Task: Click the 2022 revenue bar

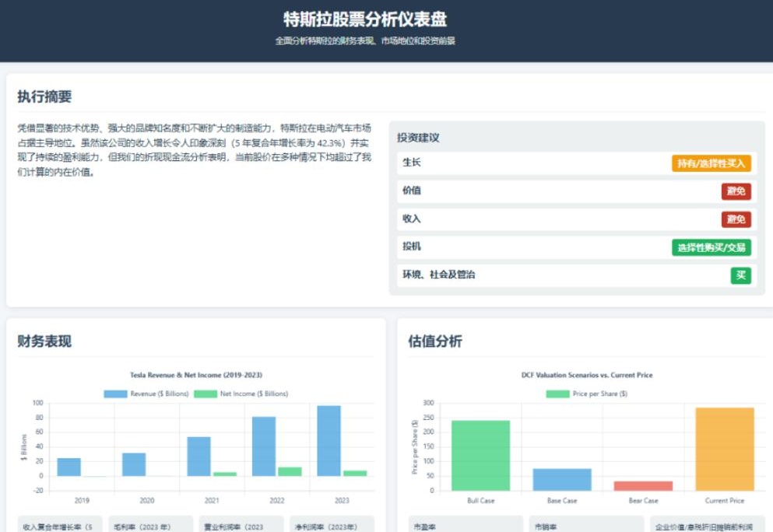Action: coord(264,446)
